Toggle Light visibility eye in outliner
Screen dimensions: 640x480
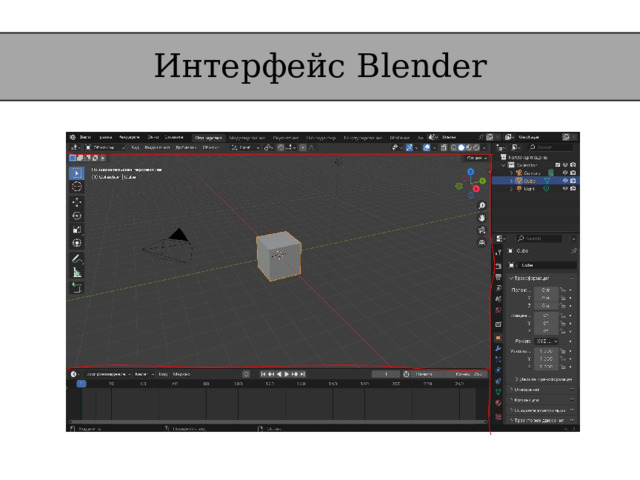coord(565,189)
